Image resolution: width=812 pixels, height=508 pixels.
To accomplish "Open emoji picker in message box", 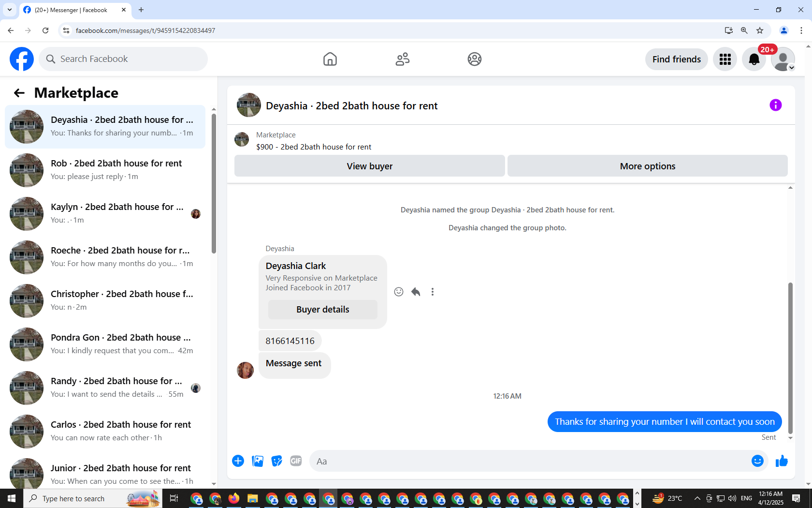I will (x=757, y=461).
